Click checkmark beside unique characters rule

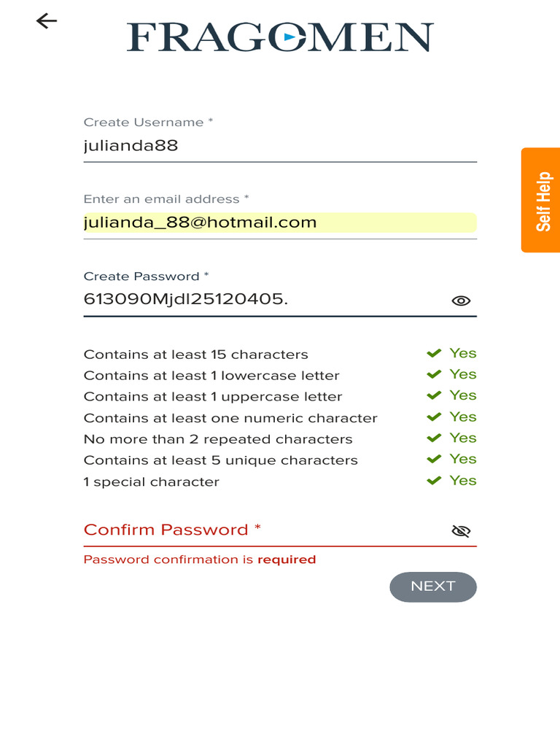(x=434, y=460)
